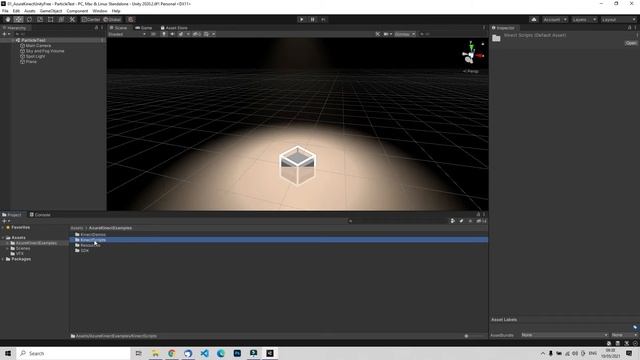
Task: Open the Shaded draw mode dropdown
Action: pos(127,34)
